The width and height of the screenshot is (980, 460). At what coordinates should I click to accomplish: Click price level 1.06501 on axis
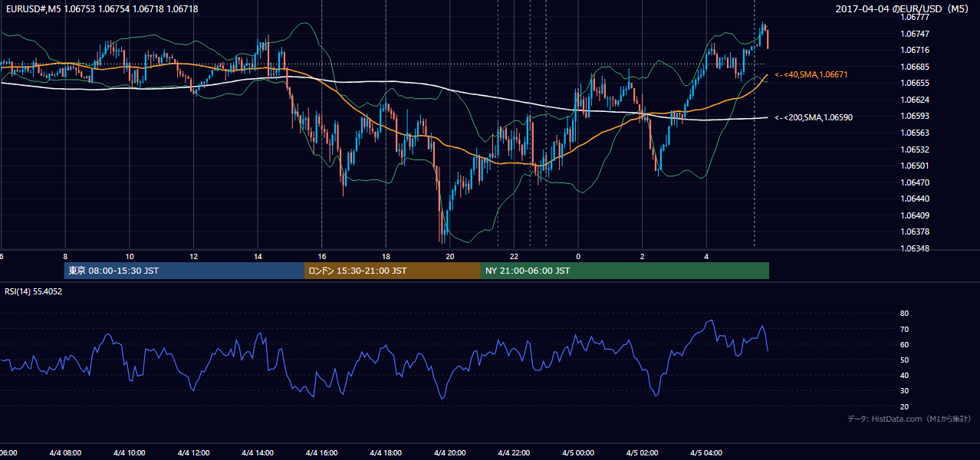[916, 166]
